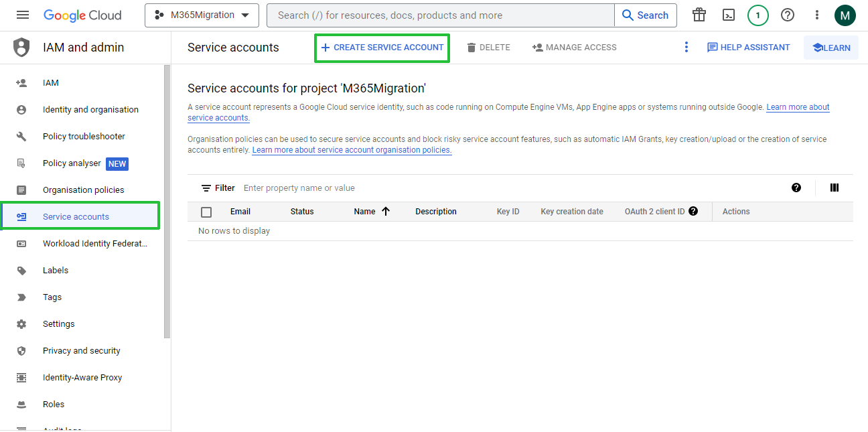Open Help Assistant panel
This screenshot has width=868, height=432.
coord(749,48)
